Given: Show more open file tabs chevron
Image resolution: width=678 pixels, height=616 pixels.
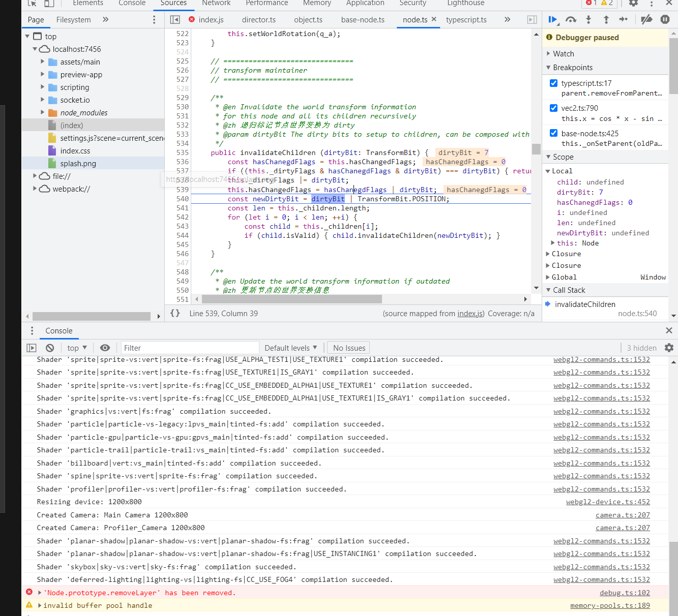Looking at the screenshot, I should (x=507, y=19).
